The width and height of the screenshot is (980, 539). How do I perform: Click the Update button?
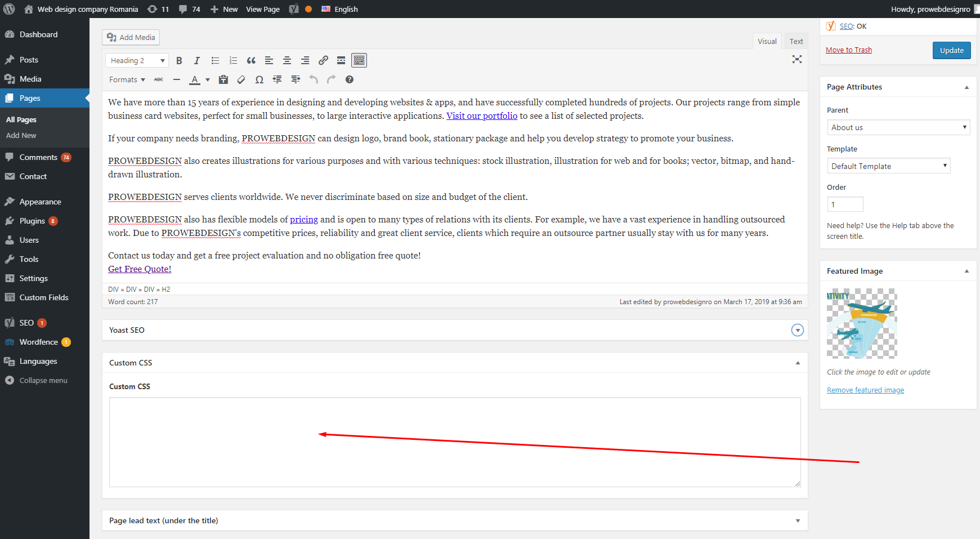951,50
